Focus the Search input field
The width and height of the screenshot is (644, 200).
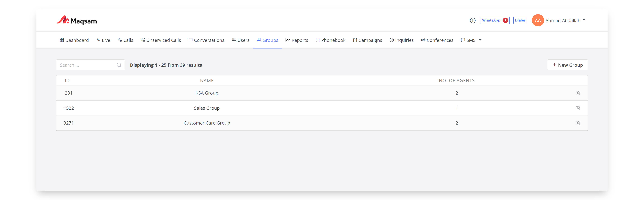tap(90, 65)
